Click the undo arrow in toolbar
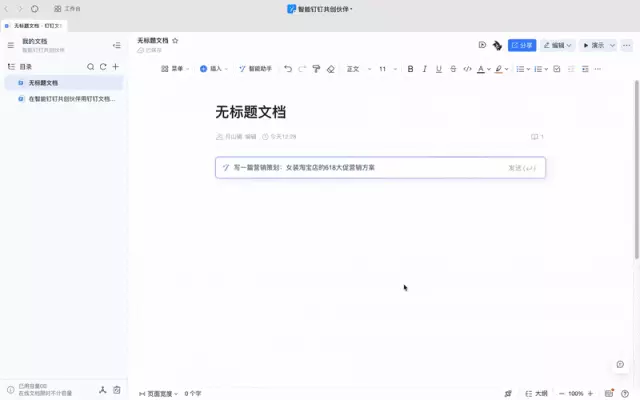640x400 pixels. coord(288,69)
